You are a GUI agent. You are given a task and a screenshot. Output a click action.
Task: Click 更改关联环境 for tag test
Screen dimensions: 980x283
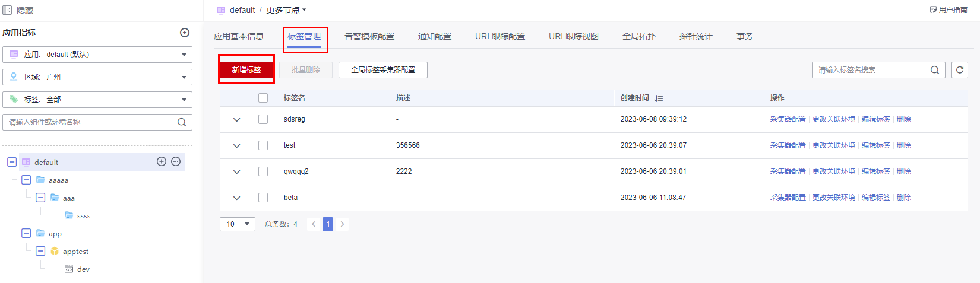click(834, 145)
